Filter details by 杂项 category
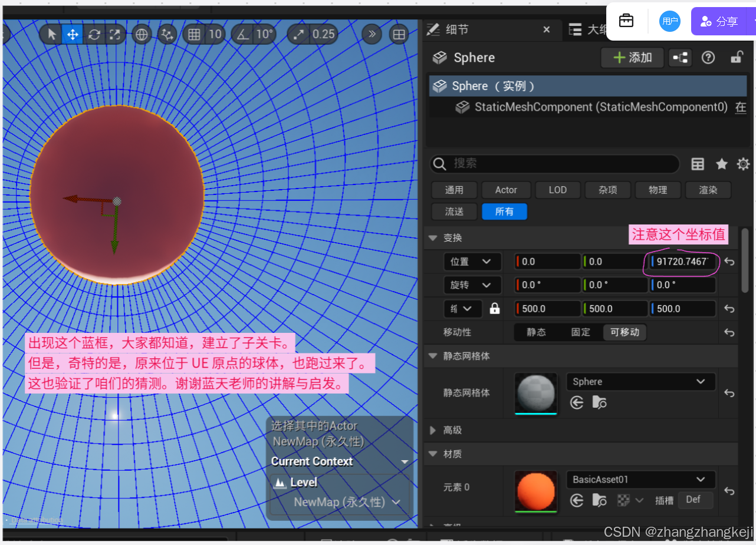The image size is (756, 545). coord(607,190)
